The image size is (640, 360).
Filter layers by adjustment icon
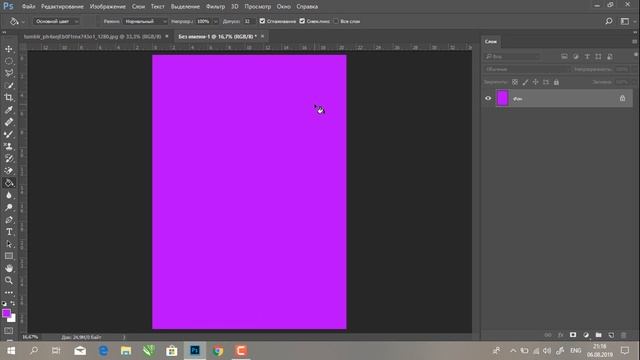576,57
